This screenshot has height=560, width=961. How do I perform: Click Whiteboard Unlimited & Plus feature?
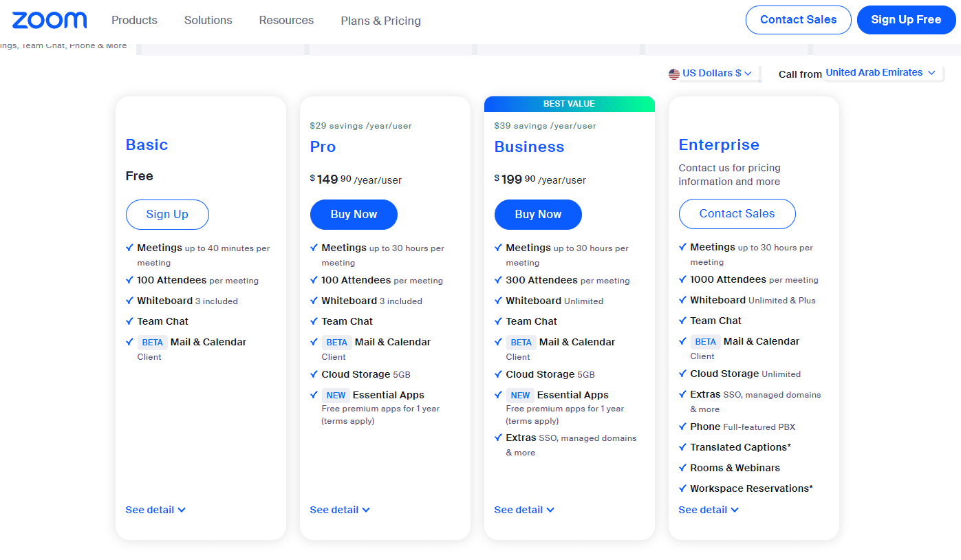[x=753, y=301]
